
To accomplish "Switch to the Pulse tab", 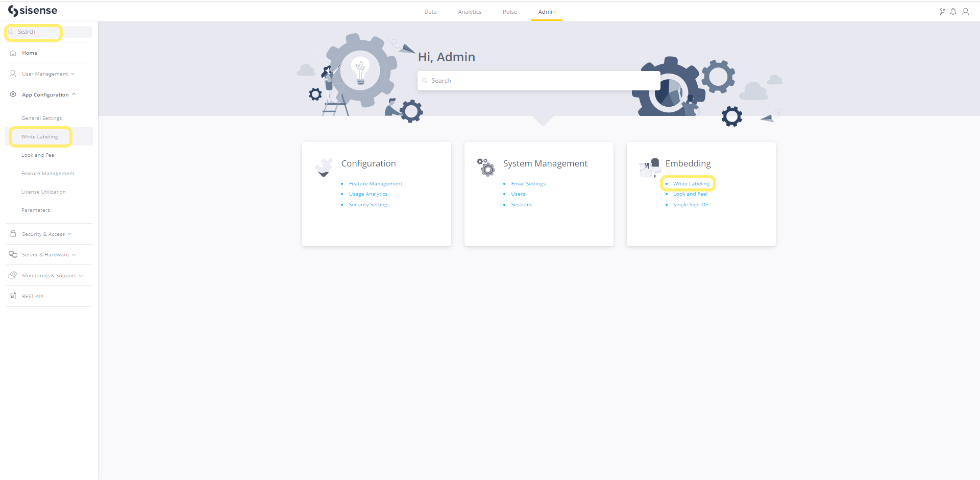I will [x=510, y=12].
